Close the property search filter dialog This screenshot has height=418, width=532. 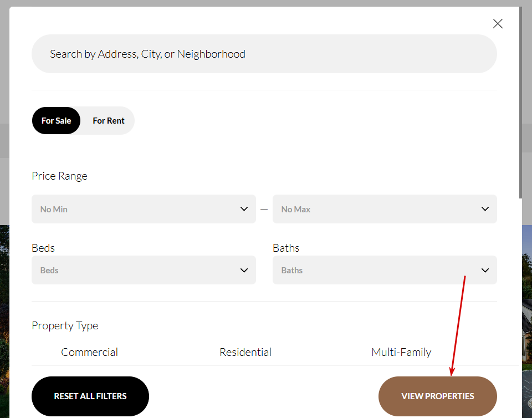click(x=498, y=24)
